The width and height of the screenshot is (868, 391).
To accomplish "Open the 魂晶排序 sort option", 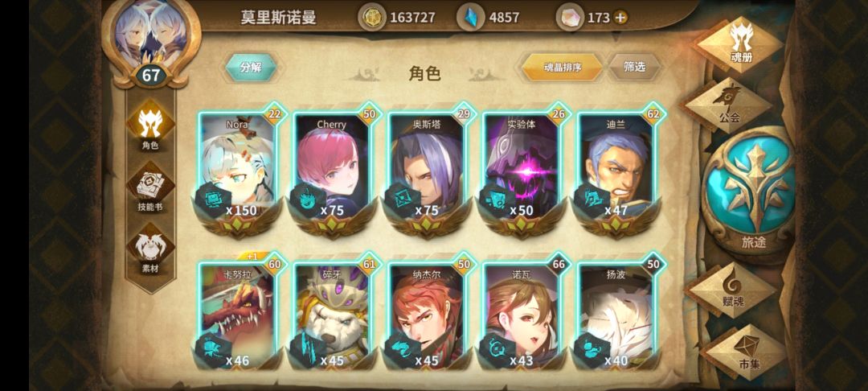I will 562,67.
